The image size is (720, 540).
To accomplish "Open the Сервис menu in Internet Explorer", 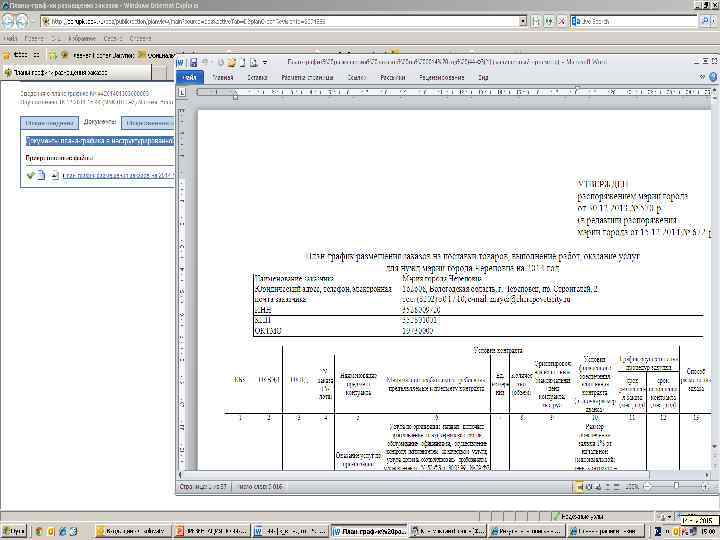I will pos(113,39).
